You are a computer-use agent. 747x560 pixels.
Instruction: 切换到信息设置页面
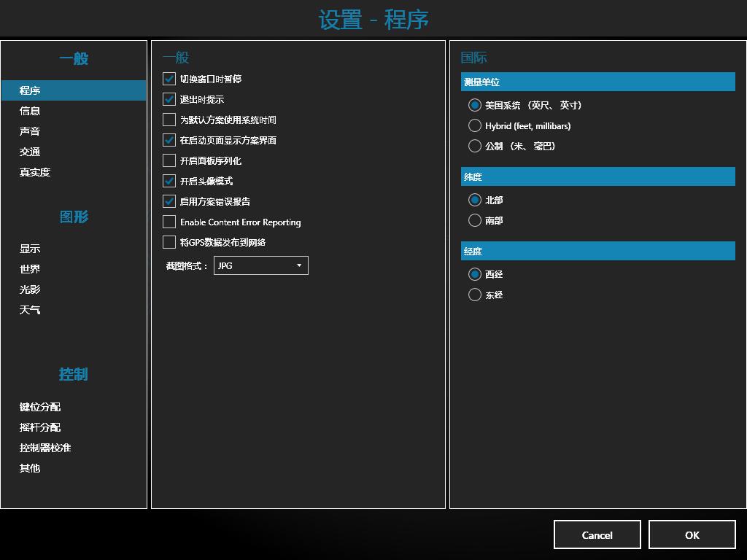point(31,111)
